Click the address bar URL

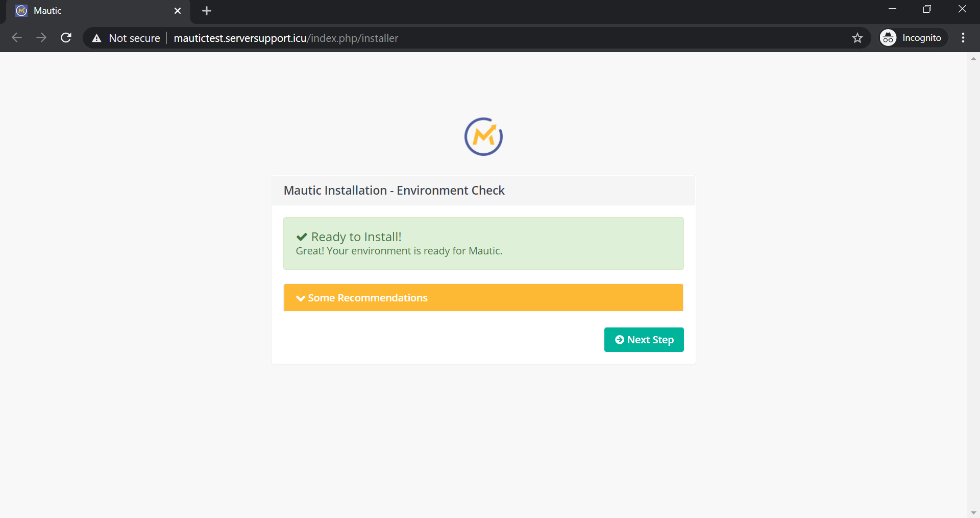[286, 38]
